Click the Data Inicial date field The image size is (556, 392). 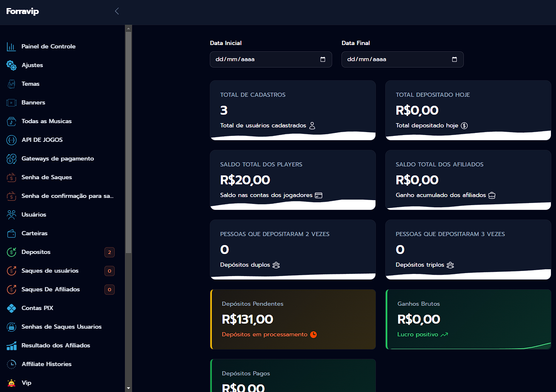pyautogui.click(x=271, y=59)
